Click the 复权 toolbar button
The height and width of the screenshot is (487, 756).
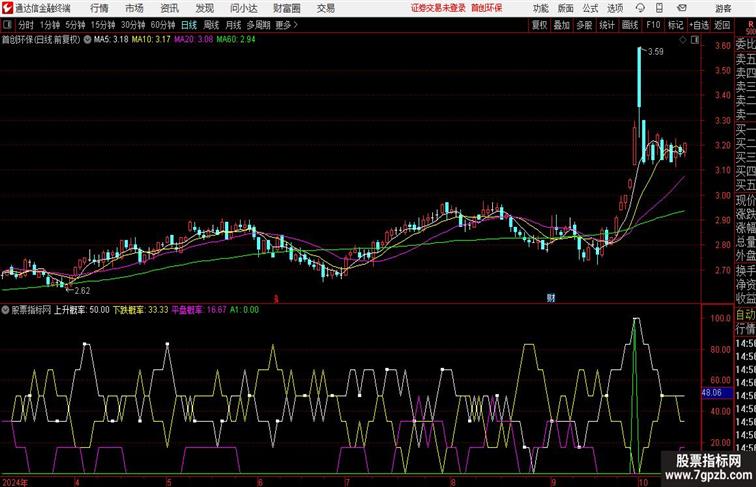click(540, 25)
